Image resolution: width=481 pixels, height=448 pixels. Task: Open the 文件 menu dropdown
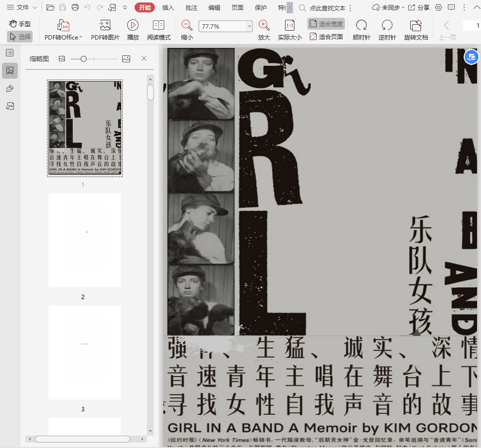coord(22,7)
